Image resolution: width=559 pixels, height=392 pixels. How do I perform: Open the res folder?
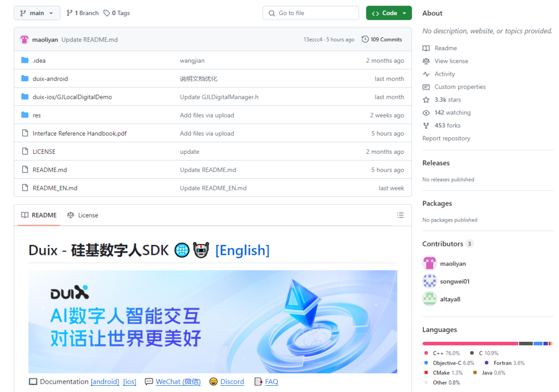(37, 115)
